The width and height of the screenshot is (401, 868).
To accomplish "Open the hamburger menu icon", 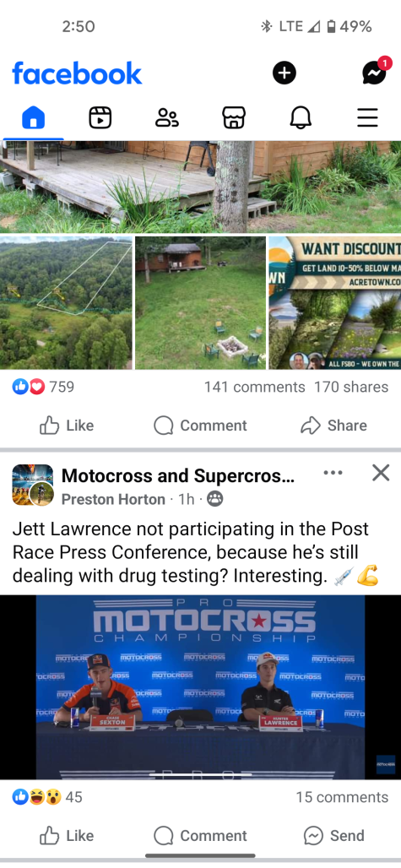I will coord(367,117).
